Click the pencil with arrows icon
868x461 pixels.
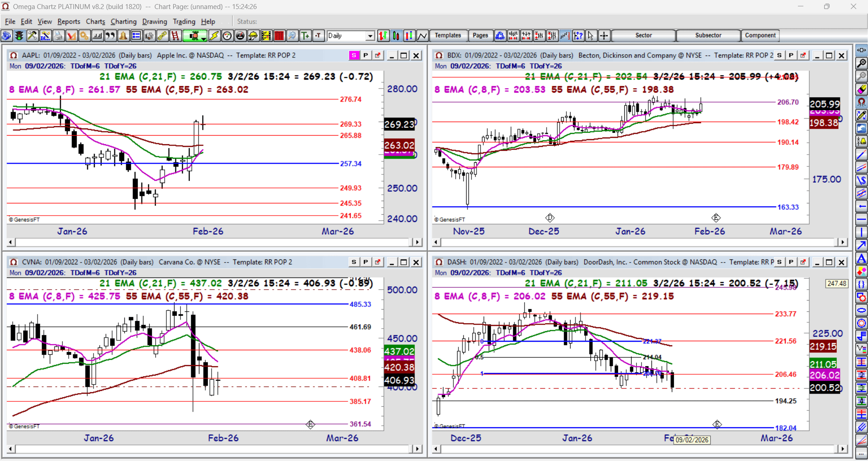click(x=862, y=116)
